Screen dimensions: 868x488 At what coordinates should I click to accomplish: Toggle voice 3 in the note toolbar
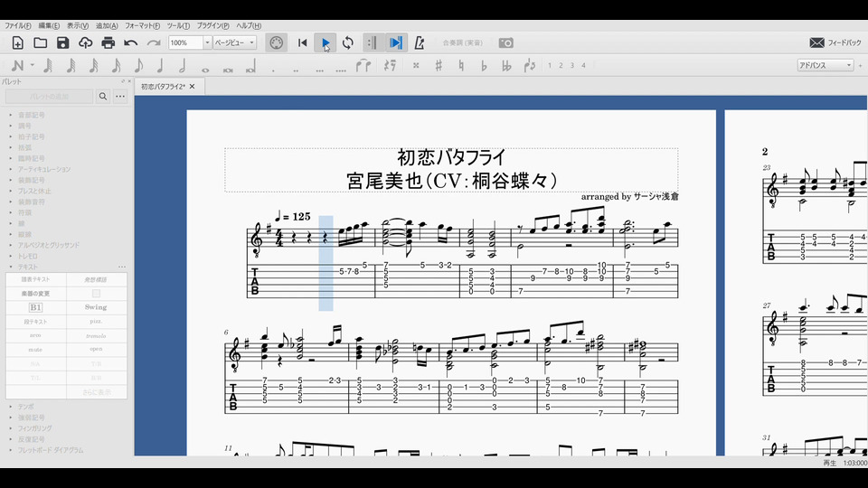click(x=571, y=65)
